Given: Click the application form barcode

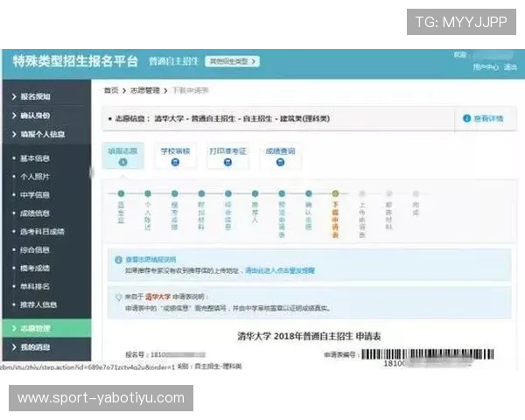Looking at the screenshot, I should [428, 354].
